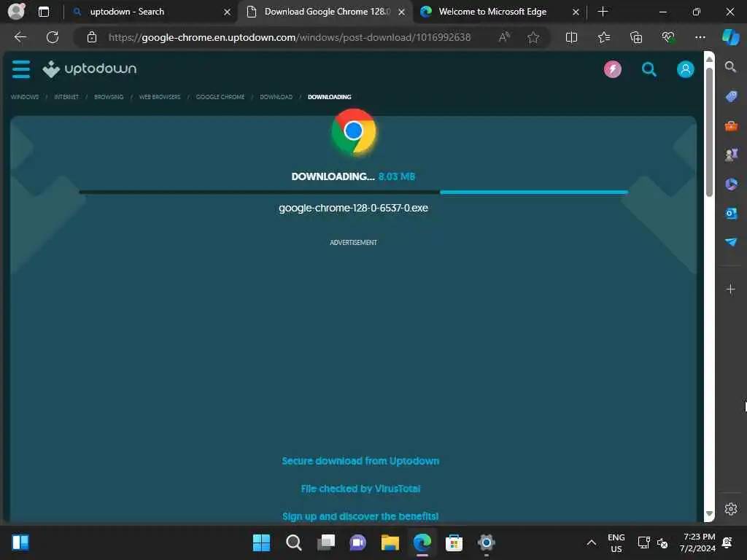Viewport: 747px width, 560px height.
Task: Open the Edge sidebar search
Action: tap(730, 66)
